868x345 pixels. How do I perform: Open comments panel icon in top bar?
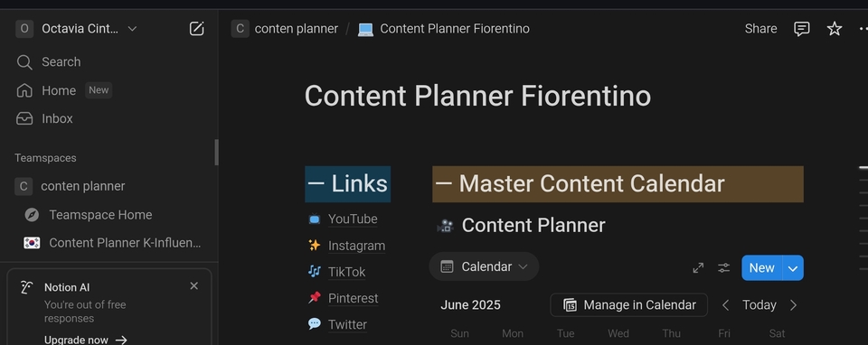click(802, 29)
